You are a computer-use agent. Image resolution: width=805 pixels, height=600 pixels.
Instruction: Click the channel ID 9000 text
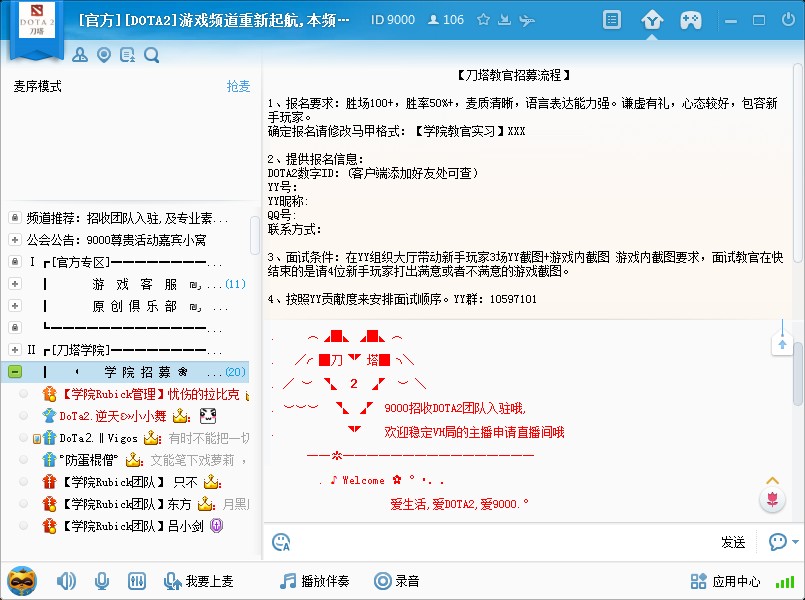pos(393,20)
